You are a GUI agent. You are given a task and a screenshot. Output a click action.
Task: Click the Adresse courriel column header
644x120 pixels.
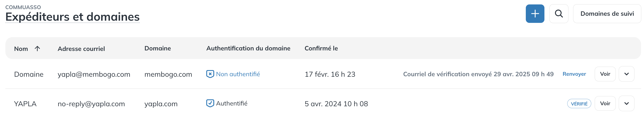[x=81, y=49]
